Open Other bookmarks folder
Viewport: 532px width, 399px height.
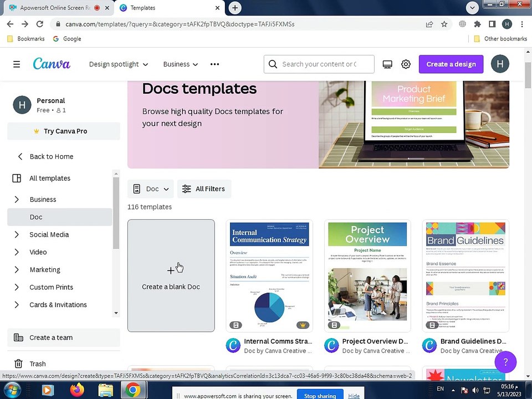(500, 39)
